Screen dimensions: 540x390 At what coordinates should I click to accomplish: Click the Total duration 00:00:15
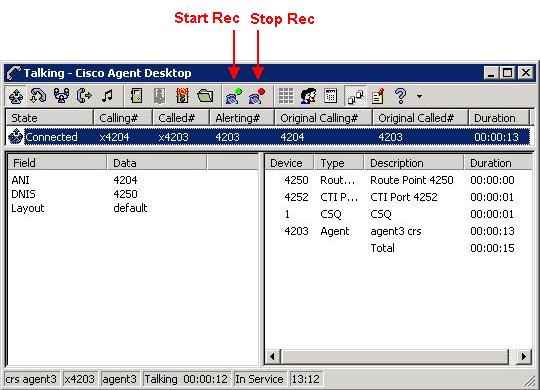tap(492, 248)
